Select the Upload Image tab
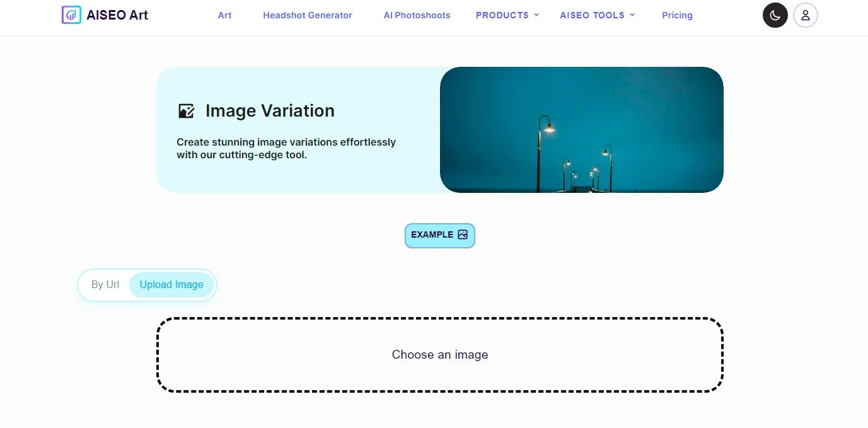868x428 pixels. click(171, 285)
